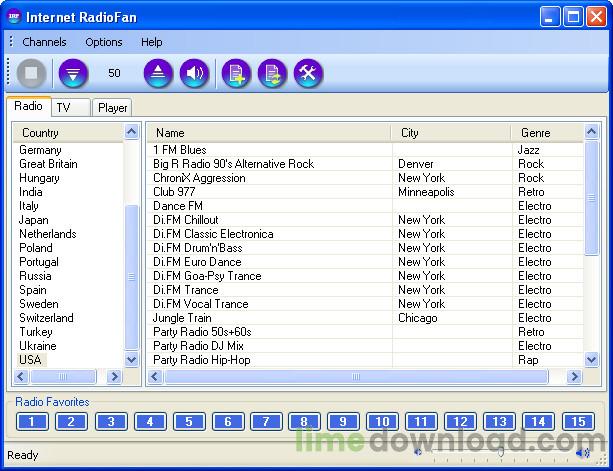This screenshot has width=613, height=471.
Task: Select the Di.FM Chillout station
Action: [185, 220]
